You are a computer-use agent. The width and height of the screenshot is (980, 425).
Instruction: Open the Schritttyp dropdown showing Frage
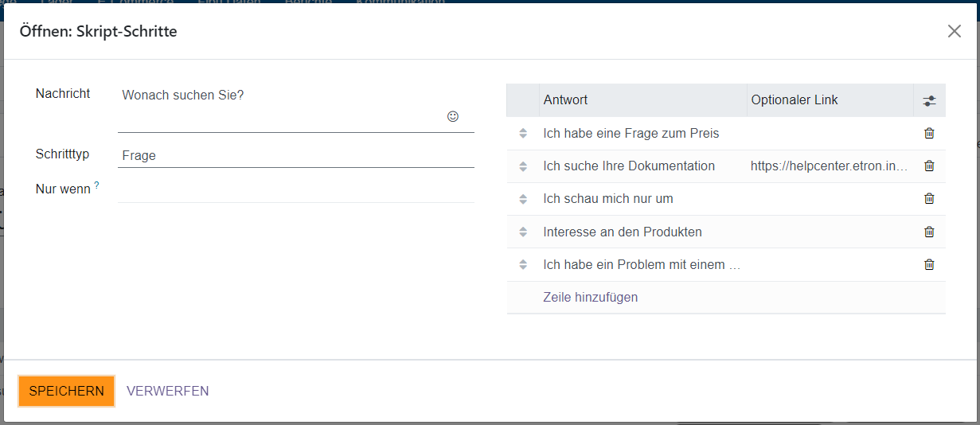point(295,155)
